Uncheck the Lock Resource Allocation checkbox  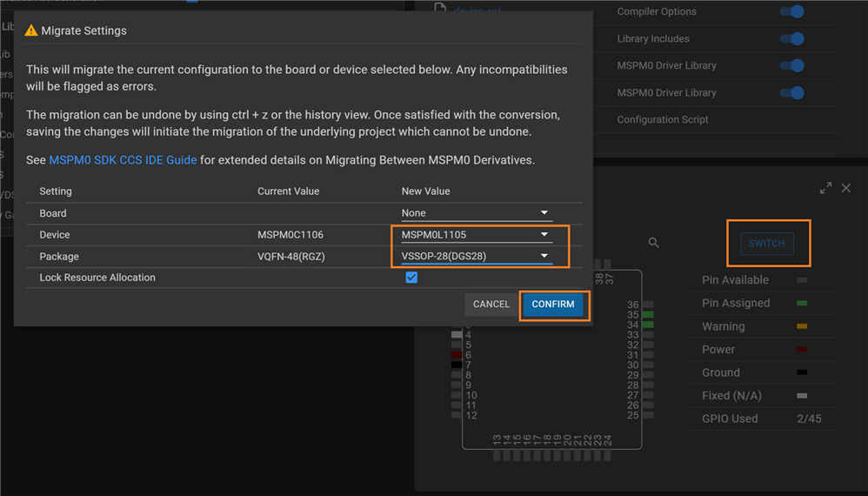pyautogui.click(x=411, y=278)
